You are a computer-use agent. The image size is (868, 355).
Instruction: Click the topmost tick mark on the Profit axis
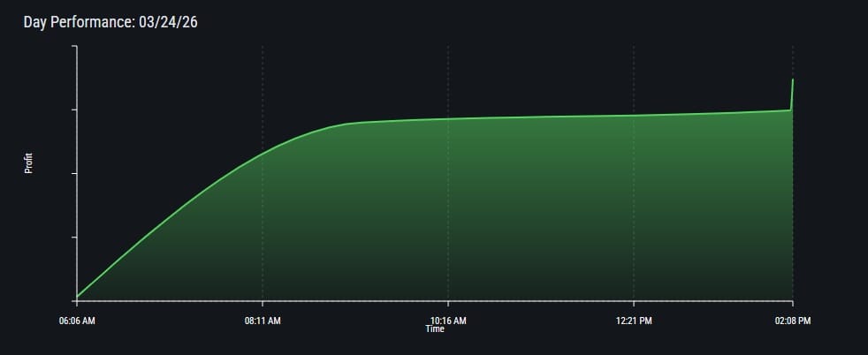[74, 46]
